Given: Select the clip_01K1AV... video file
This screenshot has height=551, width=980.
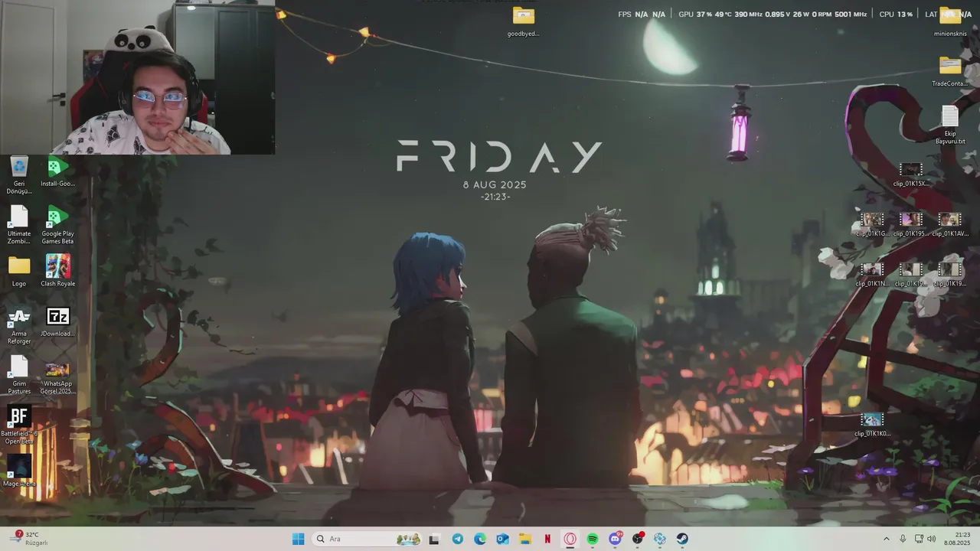Looking at the screenshot, I should pos(949,225).
